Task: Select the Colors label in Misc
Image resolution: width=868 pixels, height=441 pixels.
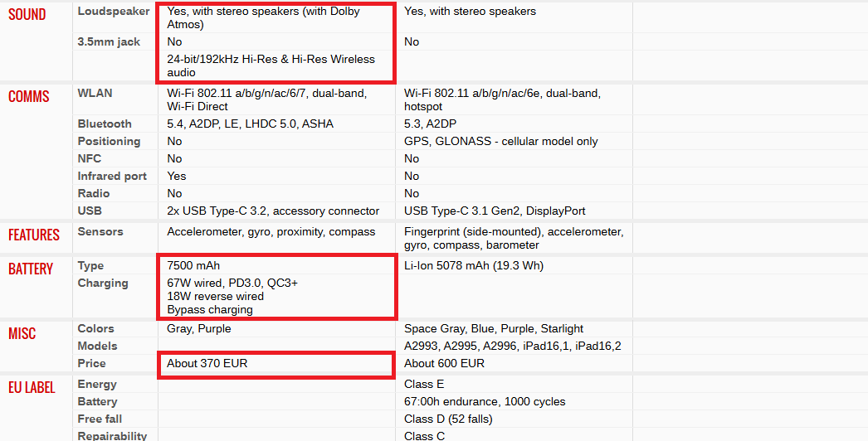Action: coord(95,328)
